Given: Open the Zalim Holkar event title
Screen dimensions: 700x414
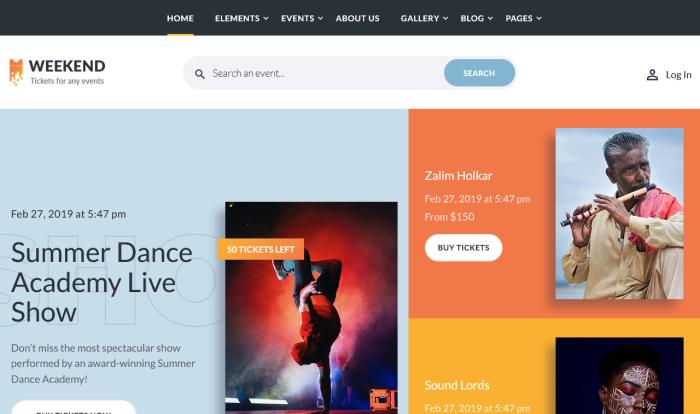Looking at the screenshot, I should tap(458, 176).
